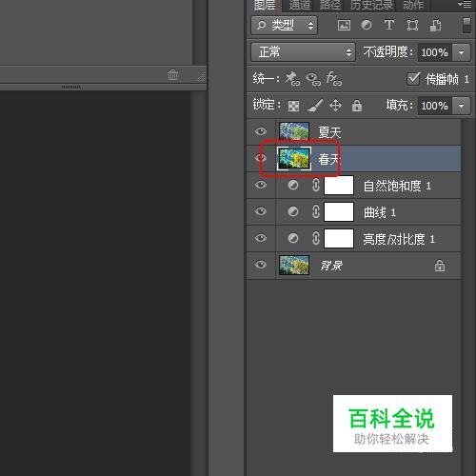
Task: Hide the 亮度/对比度 1 layer
Action: 261,238
